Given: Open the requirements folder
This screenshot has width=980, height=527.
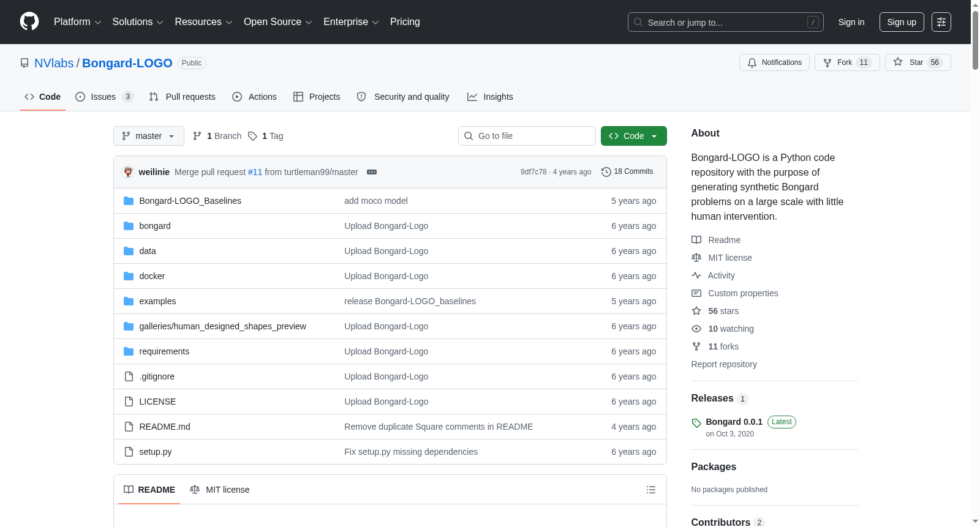Looking at the screenshot, I should (164, 351).
